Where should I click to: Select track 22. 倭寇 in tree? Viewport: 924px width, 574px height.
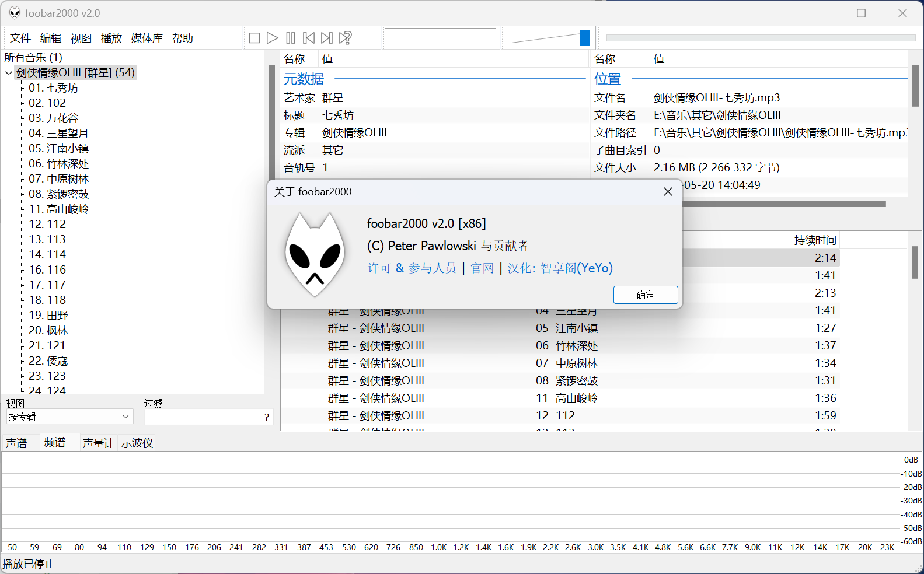tap(48, 361)
